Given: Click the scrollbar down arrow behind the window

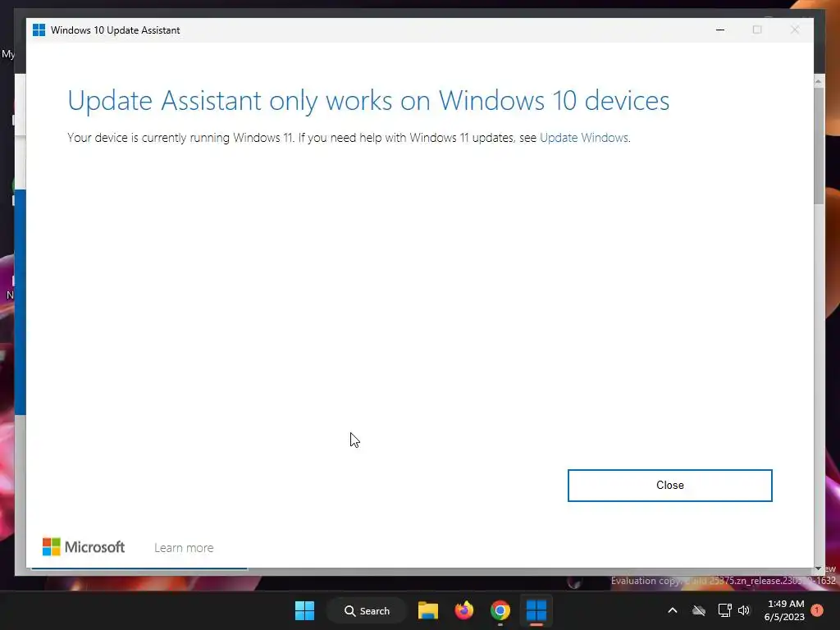Looking at the screenshot, I should pos(819,568).
